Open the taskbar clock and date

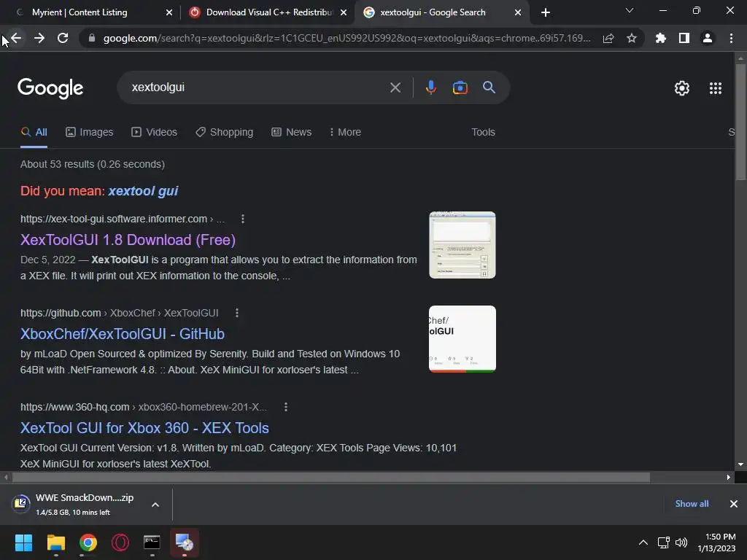point(716,542)
